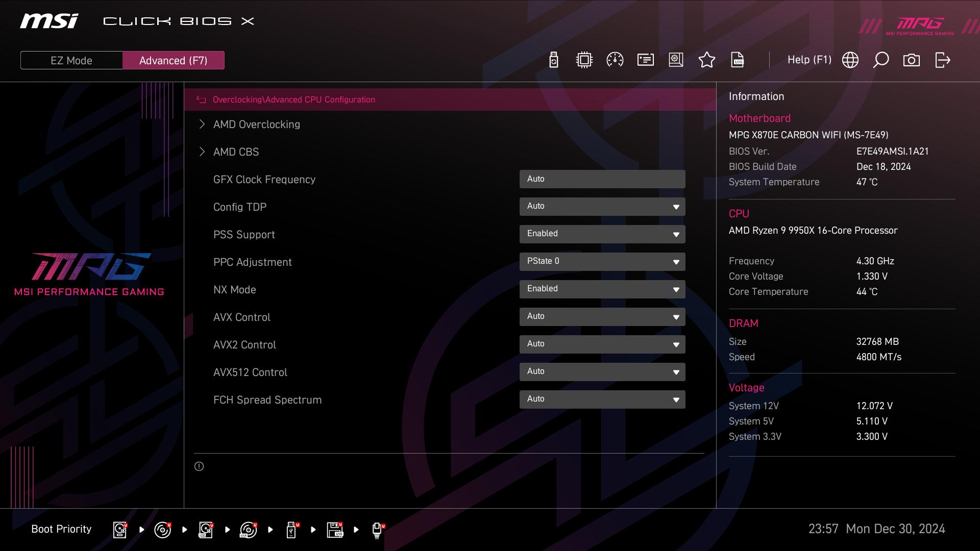This screenshot has width=980, height=551.
Task: Click the CPU section heading
Action: pos(739,214)
